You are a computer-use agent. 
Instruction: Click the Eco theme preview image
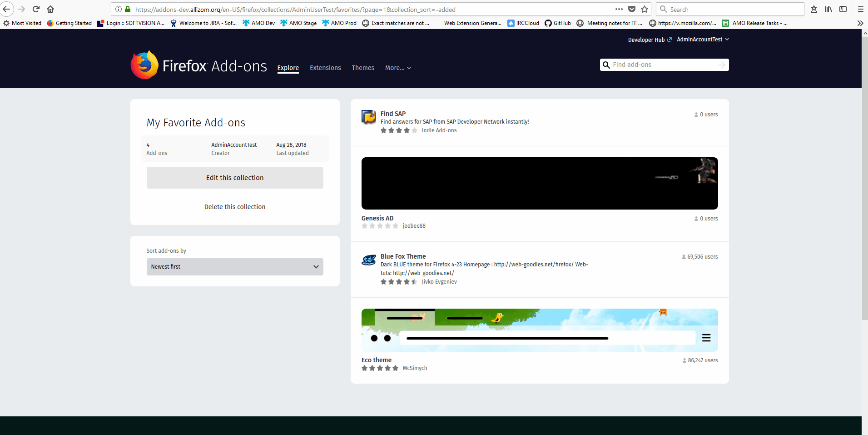coord(540,330)
